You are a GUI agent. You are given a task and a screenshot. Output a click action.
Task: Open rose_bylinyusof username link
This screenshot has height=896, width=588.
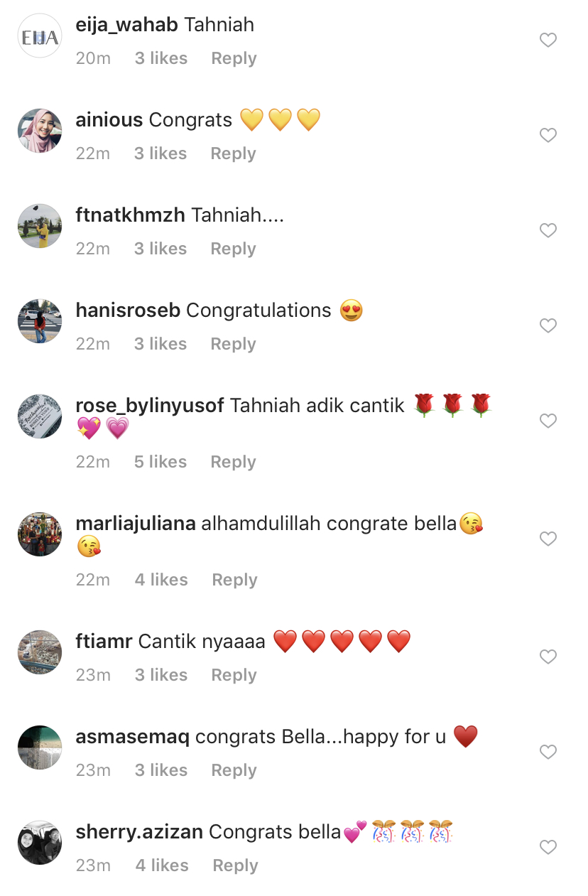point(150,406)
